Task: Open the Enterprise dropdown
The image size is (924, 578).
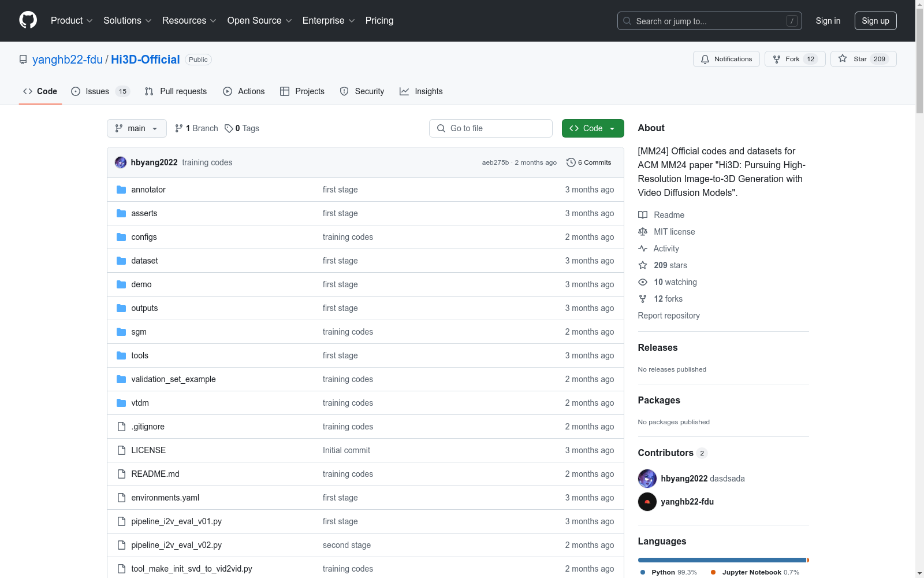Action: (x=329, y=21)
